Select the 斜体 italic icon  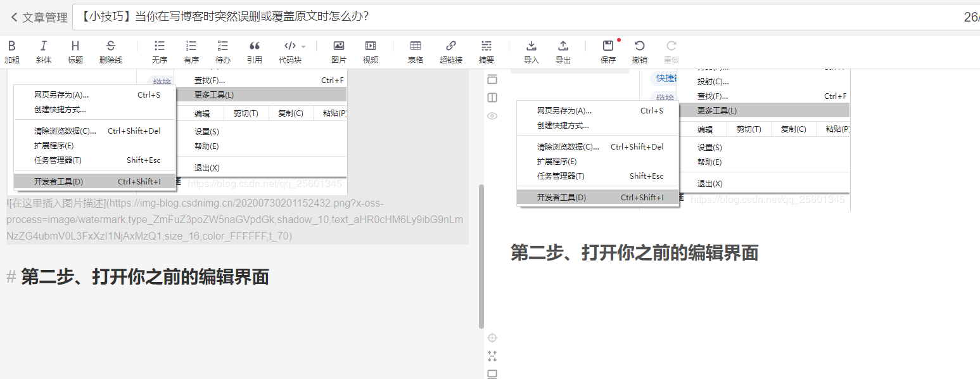[x=43, y=51]
